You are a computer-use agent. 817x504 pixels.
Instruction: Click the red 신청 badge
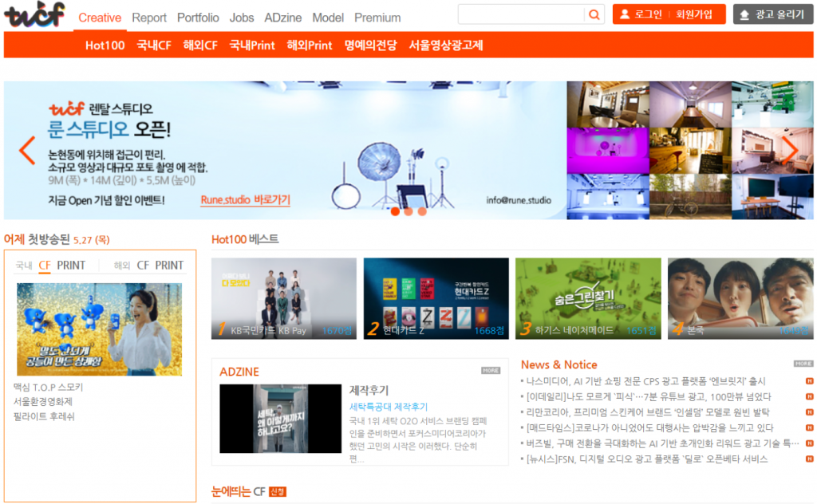[277, 491]
